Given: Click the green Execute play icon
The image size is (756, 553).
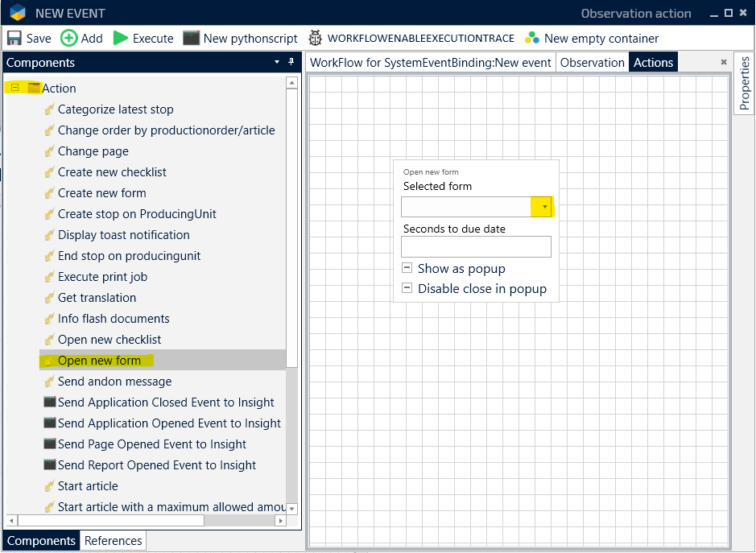Looking at the screenshot, I should click(121, 38).
